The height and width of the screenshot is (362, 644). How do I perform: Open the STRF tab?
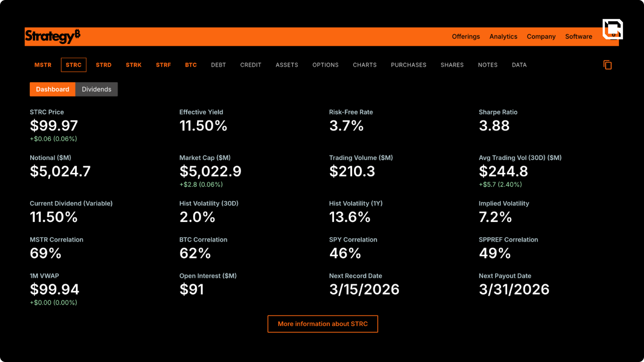[163, 65]
